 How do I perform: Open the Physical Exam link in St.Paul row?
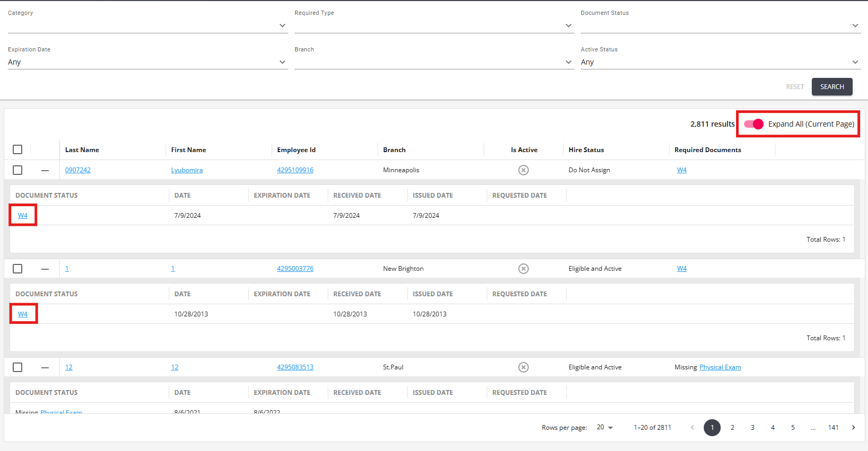720,367
